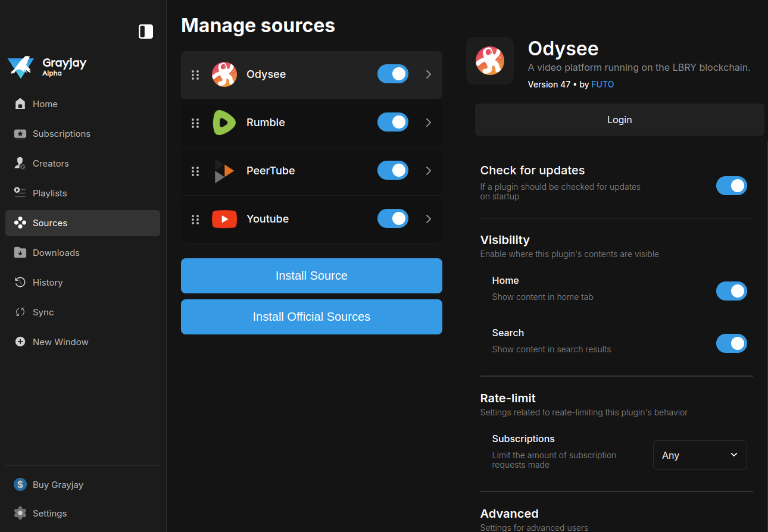768x532 pixels.
Task: Open the FUTO author link
Action: 602,85
